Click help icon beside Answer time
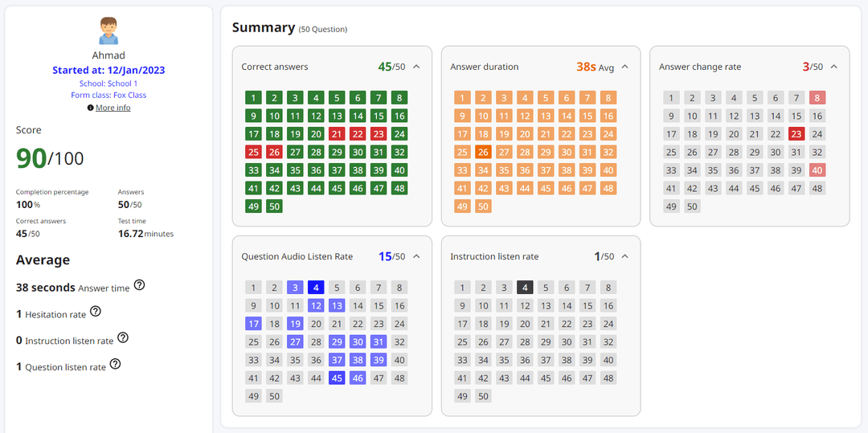868x433 pixels. [x=139, y=284]
